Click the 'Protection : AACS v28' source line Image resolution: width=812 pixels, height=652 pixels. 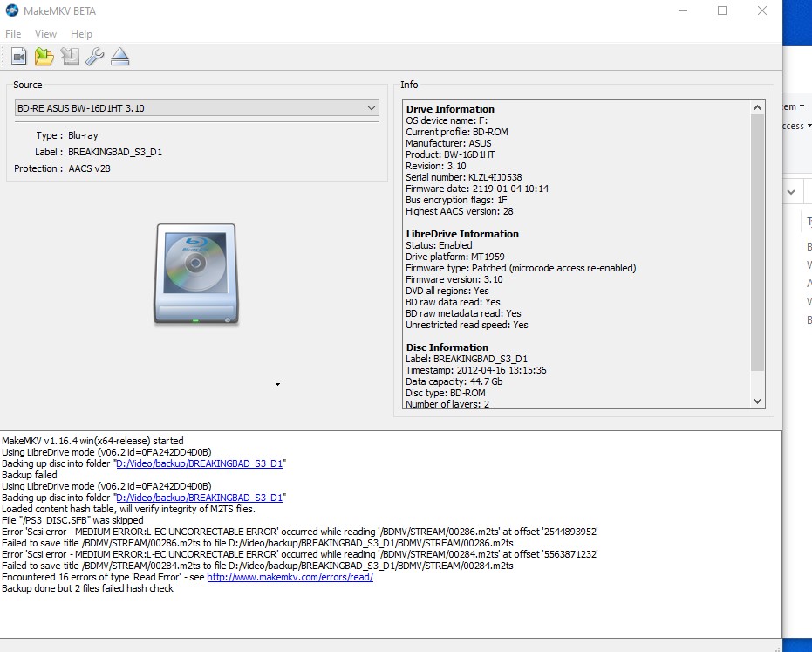(x=62, y=168)
